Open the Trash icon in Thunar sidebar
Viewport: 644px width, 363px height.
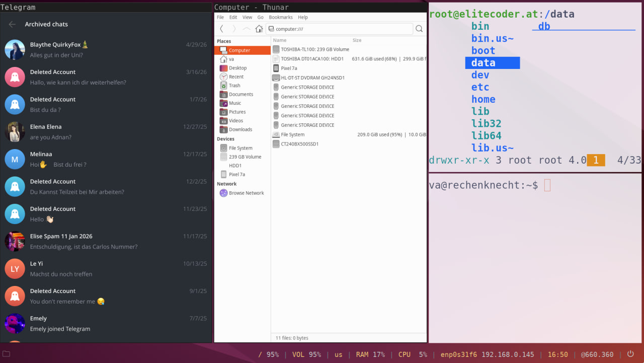tap(224, 86)
